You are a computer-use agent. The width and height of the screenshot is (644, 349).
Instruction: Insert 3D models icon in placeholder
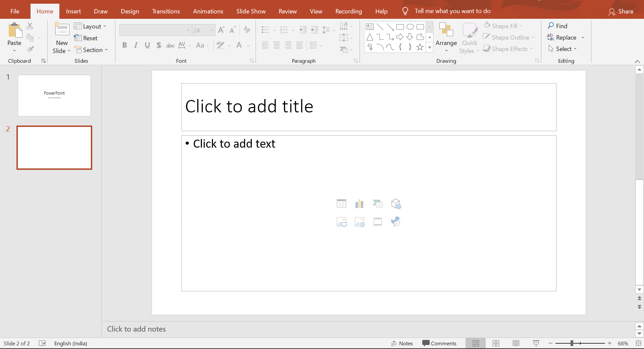[396, 204]
